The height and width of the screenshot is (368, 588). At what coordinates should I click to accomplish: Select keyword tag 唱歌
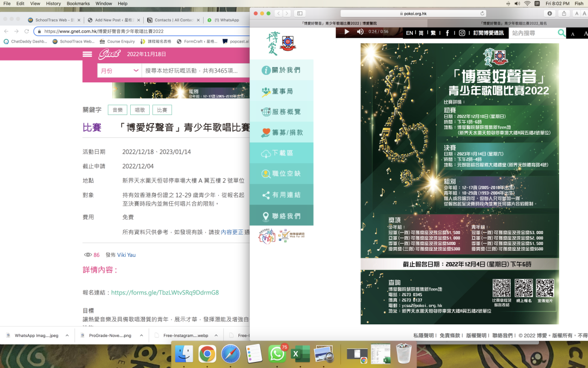click(x=140, y=110)
